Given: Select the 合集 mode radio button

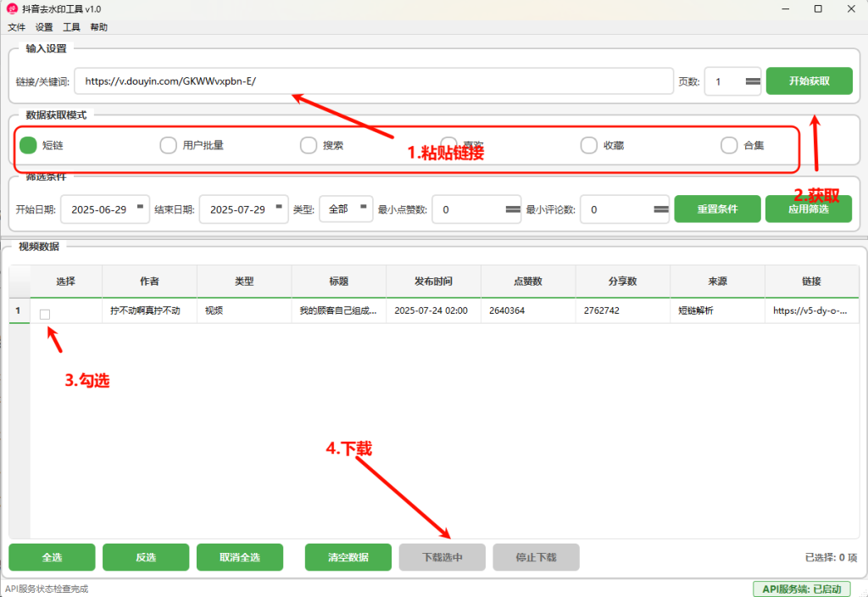Looking at the screenshot, I should 729,145.
